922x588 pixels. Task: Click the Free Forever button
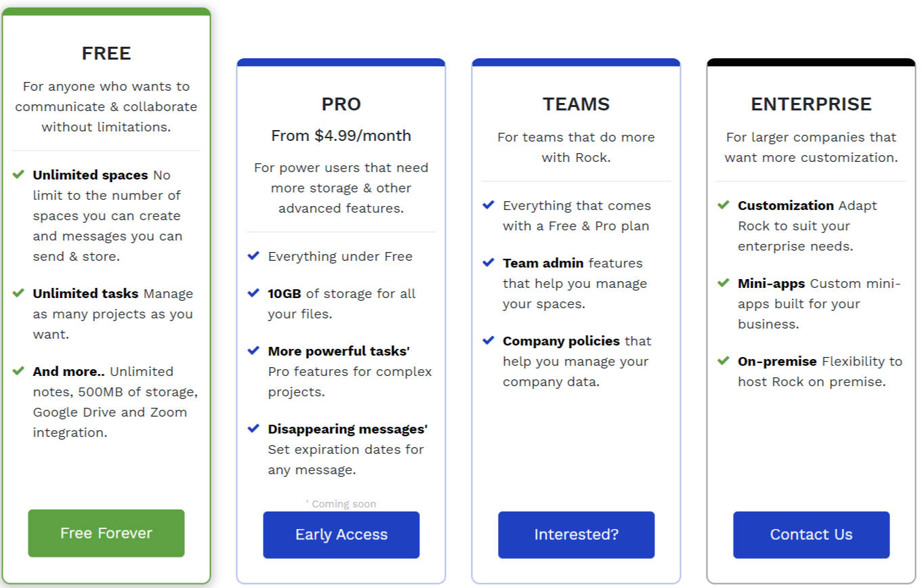(x=106, y=533)
